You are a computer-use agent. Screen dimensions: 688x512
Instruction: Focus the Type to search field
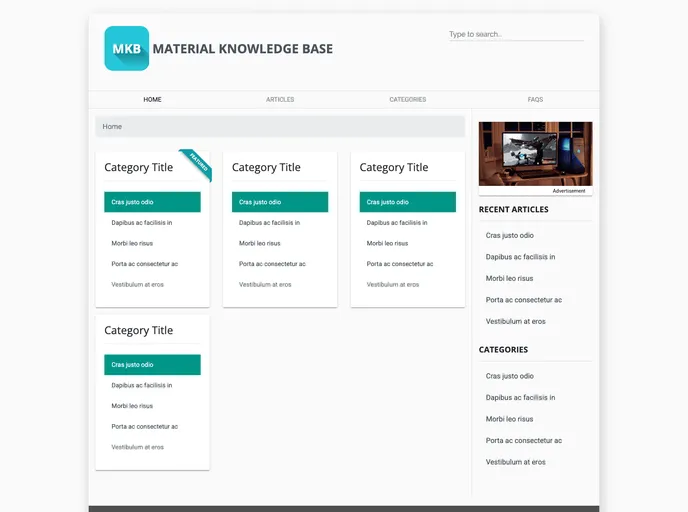point(516,34)
